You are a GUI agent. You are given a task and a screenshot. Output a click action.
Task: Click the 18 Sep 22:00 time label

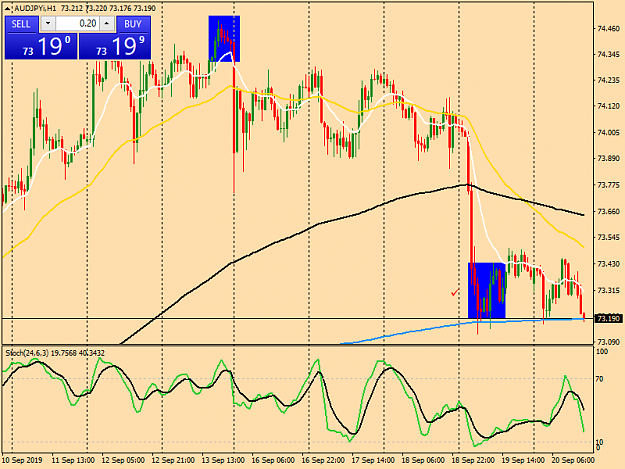[x=473, y=460]
